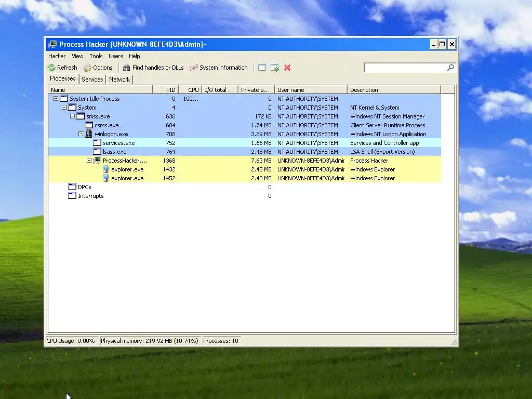Viewport: 532px width, 399px height.
Task: Click the Physical memory status bar entry
Action: (149, 341)
